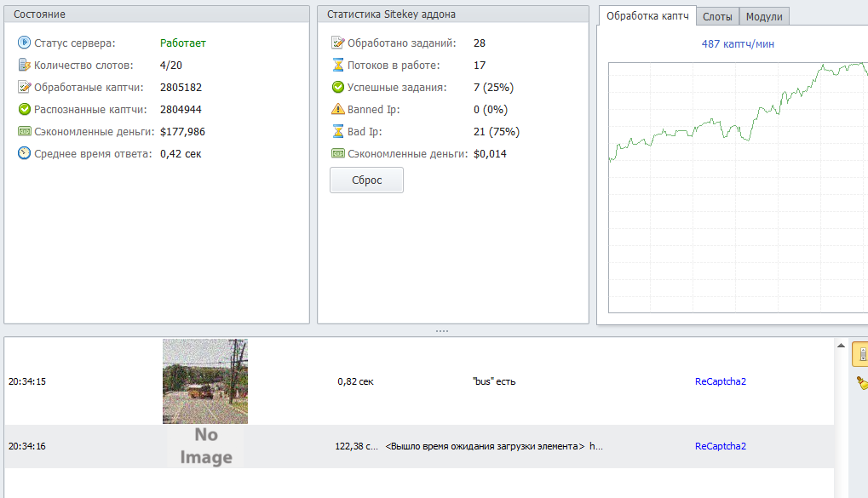Click the Bad Ip hourglass icon
Viewport: 868px width, 498px height.
point(337,131)
